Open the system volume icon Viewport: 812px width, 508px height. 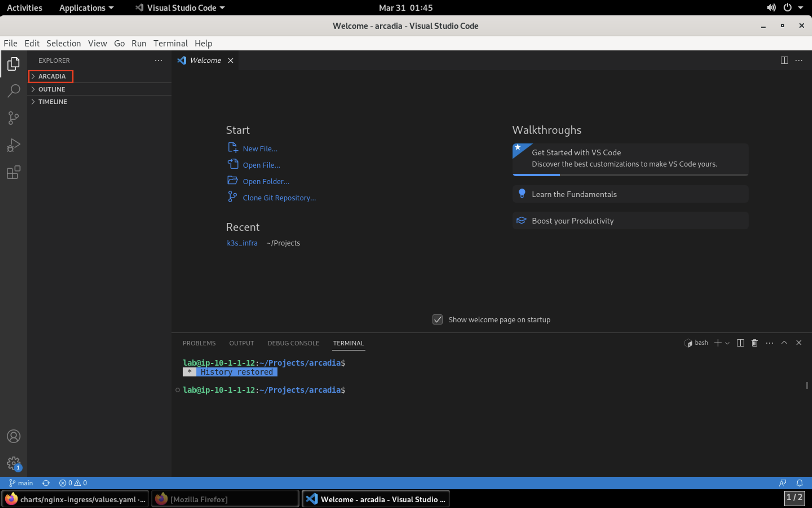click(771, 7)
